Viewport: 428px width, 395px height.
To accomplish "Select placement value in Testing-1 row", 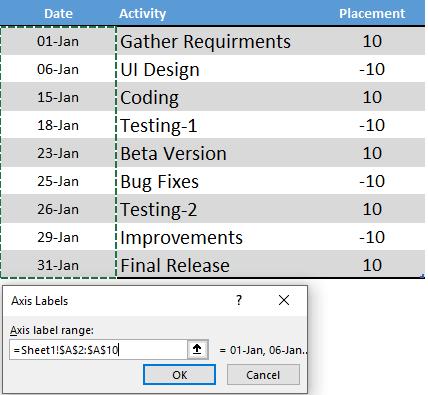I will [x=372, y=125].
